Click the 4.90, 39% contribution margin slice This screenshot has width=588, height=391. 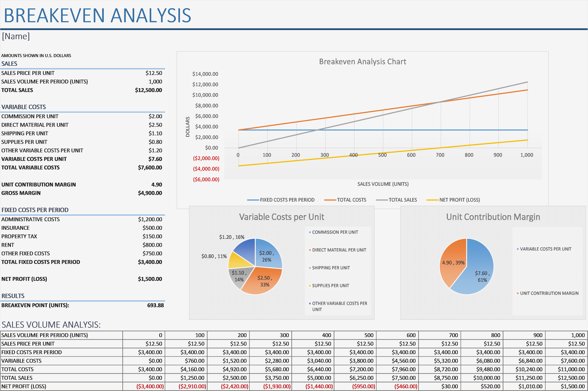(452, 259)
